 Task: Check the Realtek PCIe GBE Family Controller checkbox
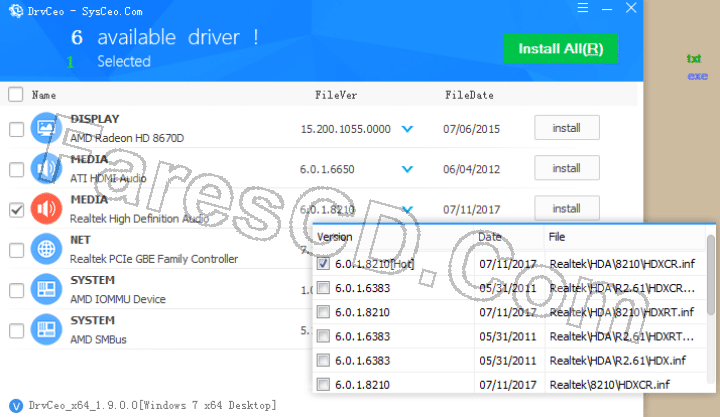pos(17,250)
